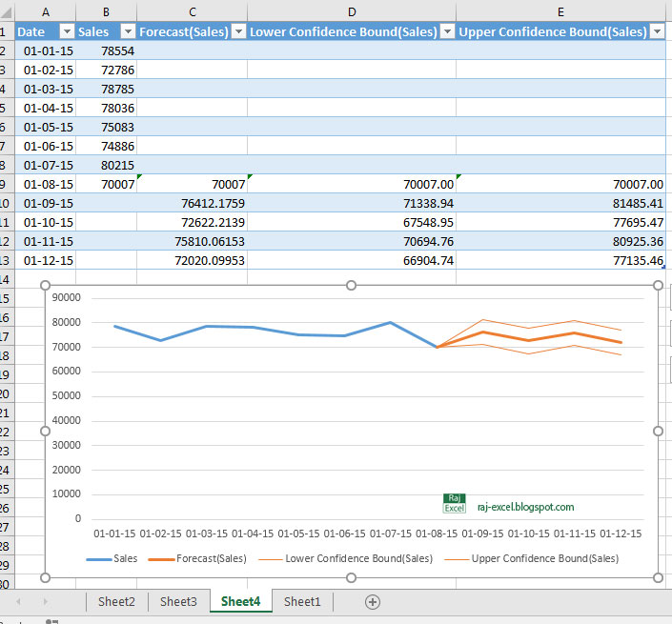Click the sheet tabs scroll-left arrow
Viewport: 672px width, 624px height.
click(x=18, y=602)
